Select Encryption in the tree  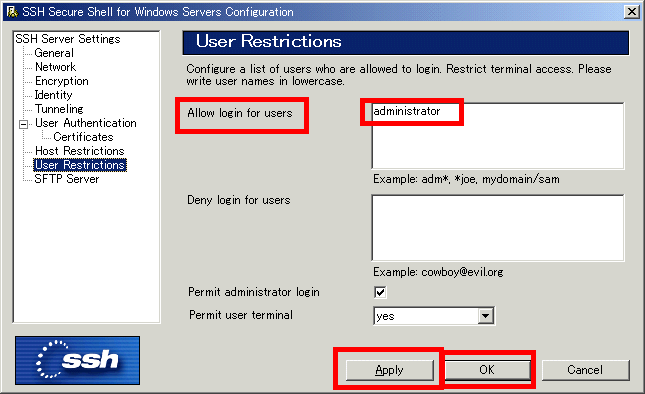click(62, 81)
